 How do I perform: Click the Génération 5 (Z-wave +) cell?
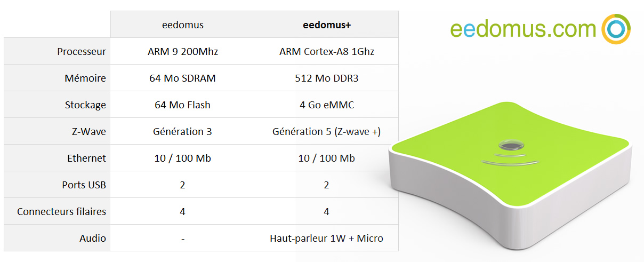click(326, 131)
